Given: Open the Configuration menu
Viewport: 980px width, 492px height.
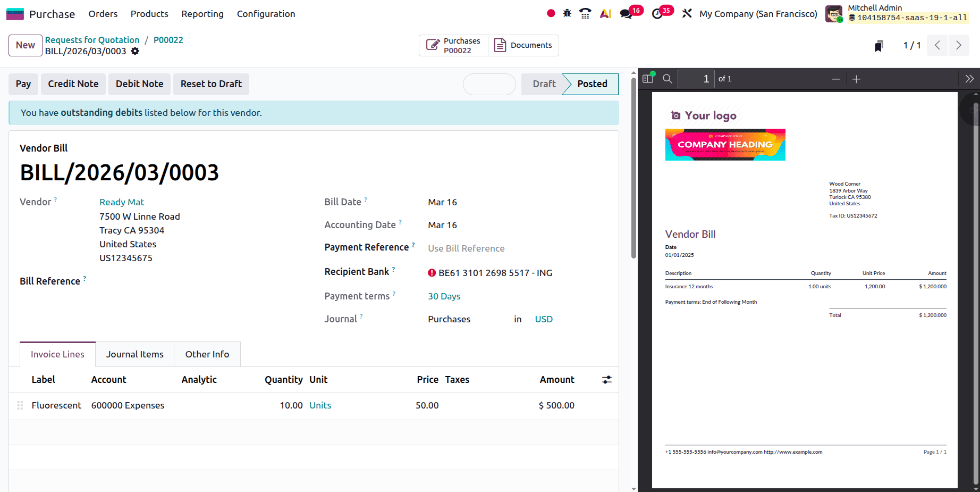Looking at the screenshot, I should 266,14.
